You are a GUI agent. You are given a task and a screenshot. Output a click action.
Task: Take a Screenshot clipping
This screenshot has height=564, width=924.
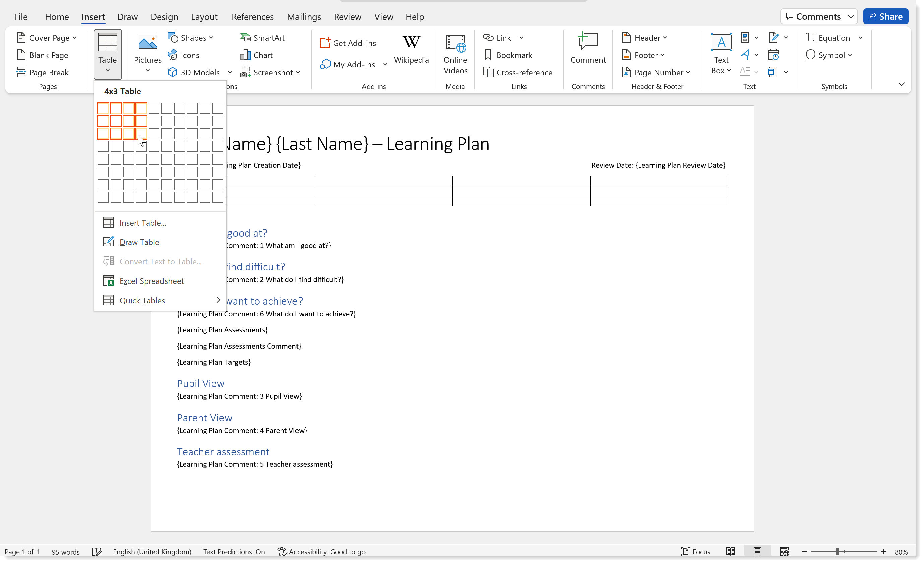pos(270,72)
